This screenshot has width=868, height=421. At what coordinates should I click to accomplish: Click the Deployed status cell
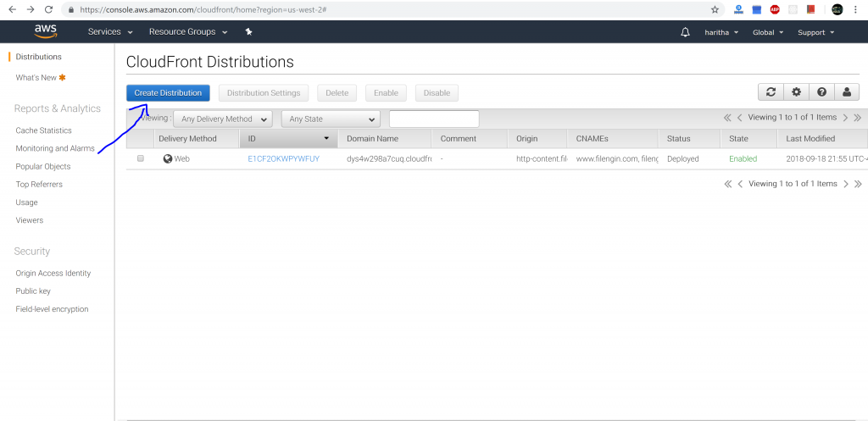click(683, 158)
